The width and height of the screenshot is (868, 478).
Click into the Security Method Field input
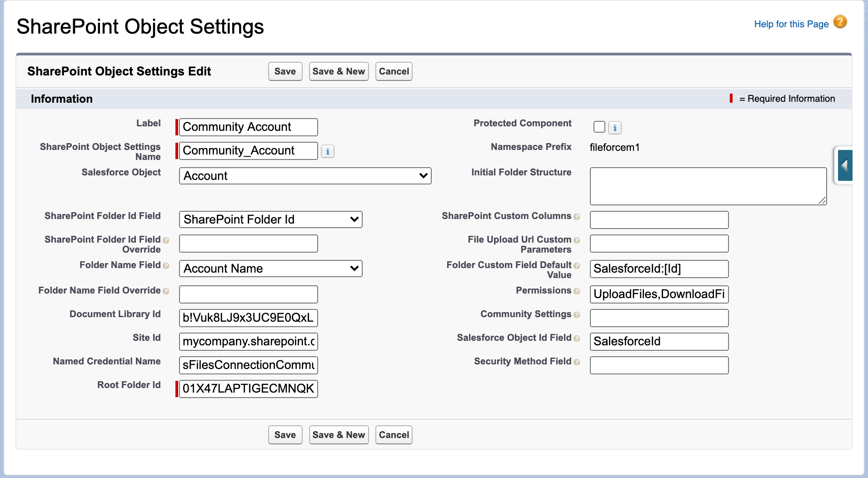click(x=659, y=365)
